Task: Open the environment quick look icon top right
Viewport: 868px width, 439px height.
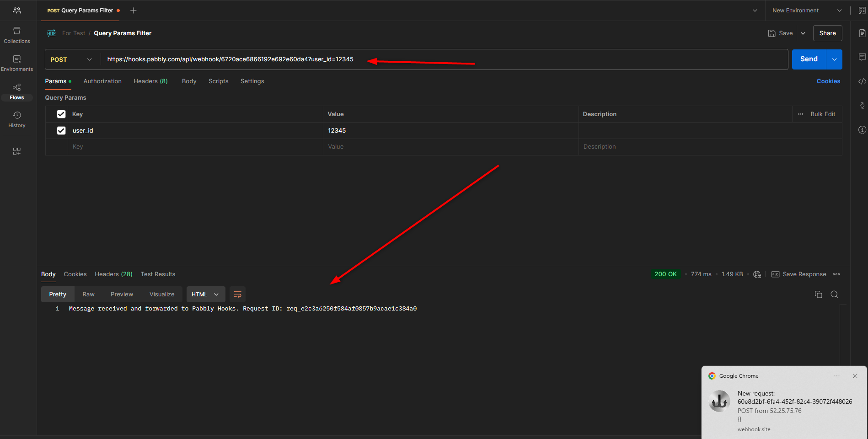Action: click(x=862, y=11)
